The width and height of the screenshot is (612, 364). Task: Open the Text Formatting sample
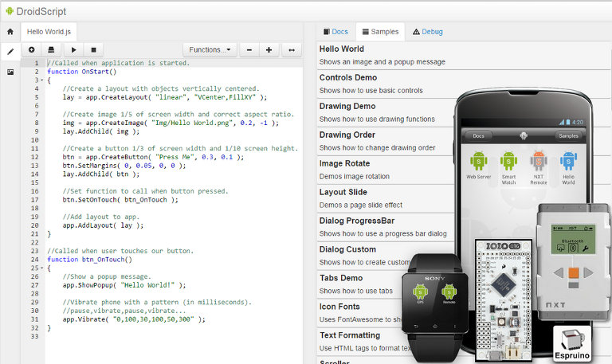click(x=363, y=342)
